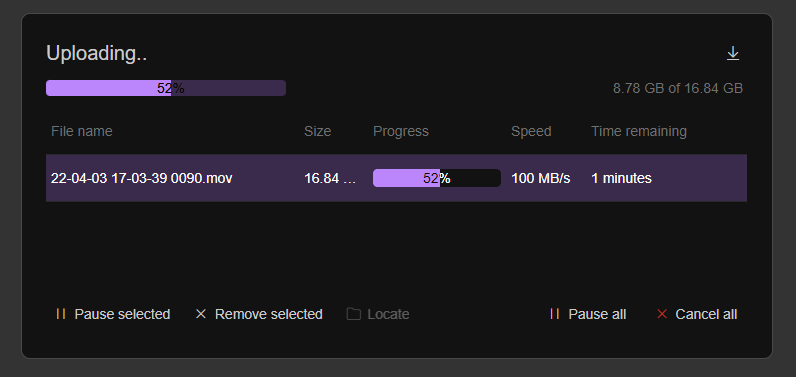Click the Pause all text
This screenshot has height=377, width=796.
(597, 315)
